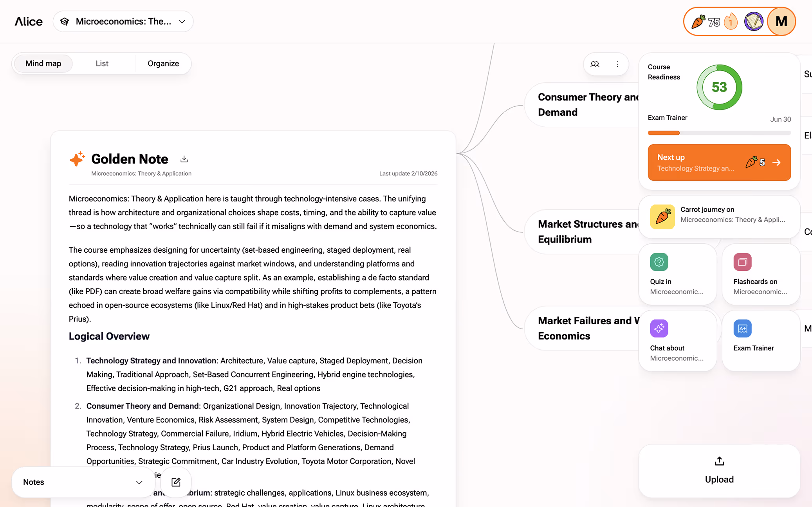Expand the Notes panel dropdown
The height and width of the screenshot is (507, 812).
139,482
